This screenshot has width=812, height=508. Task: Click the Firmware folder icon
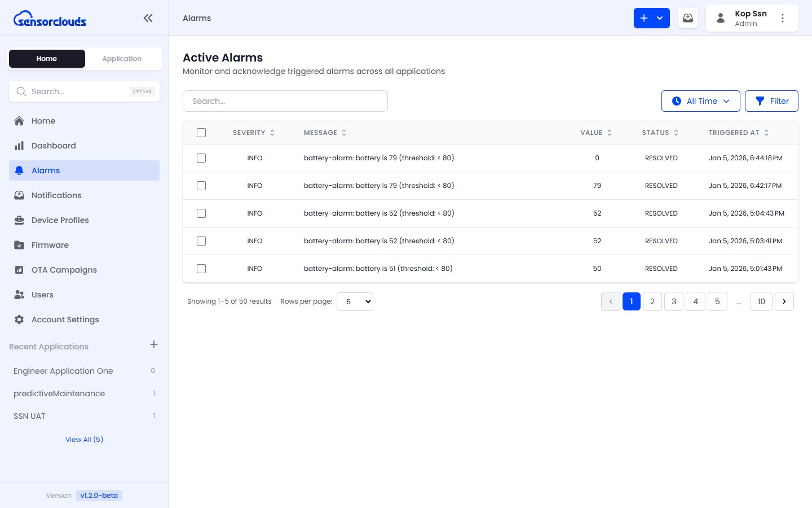[x=19, y=245]
